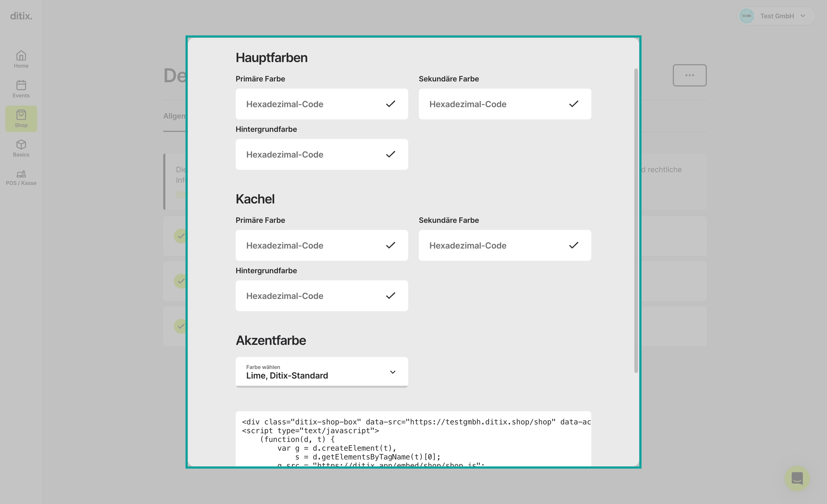Screen dimensions: 827x504
Task: Open the chat support bubble
Action: 797,478
